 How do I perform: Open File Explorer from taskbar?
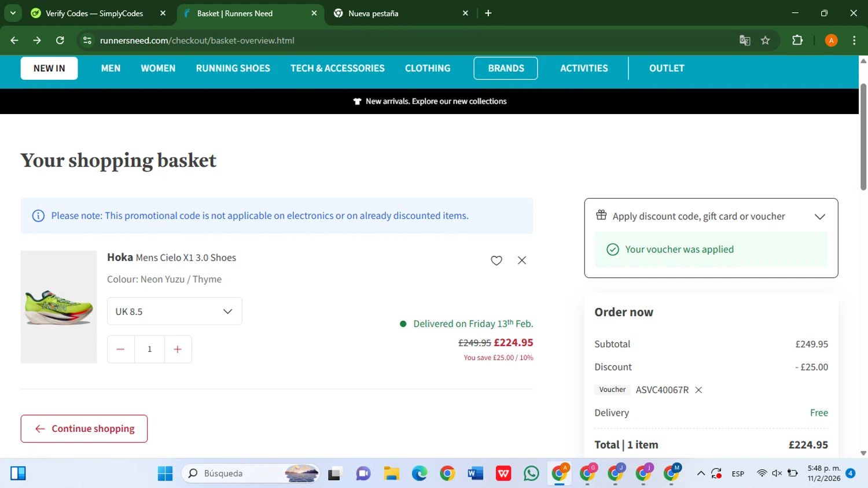pyautogui.click(x=391, y=474)
